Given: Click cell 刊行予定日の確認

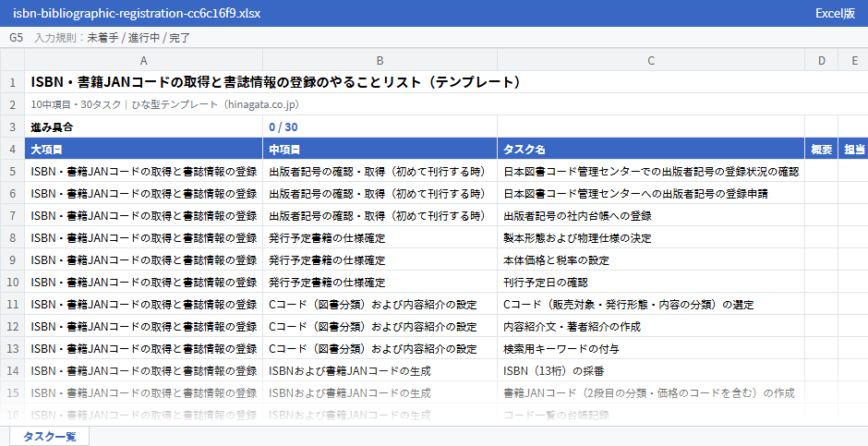Looking at the screenshot, I should (x=651, y=282).
